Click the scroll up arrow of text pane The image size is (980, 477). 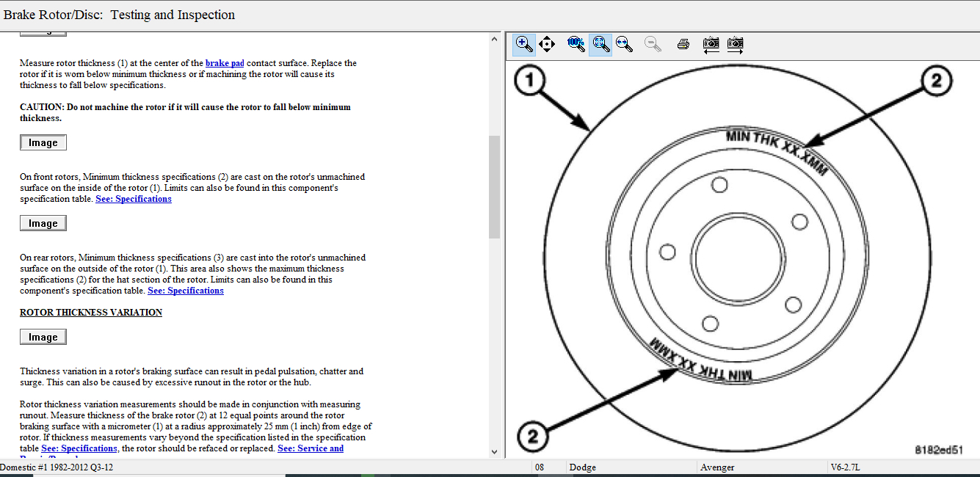pyautogui.click(x=494, y=40)
